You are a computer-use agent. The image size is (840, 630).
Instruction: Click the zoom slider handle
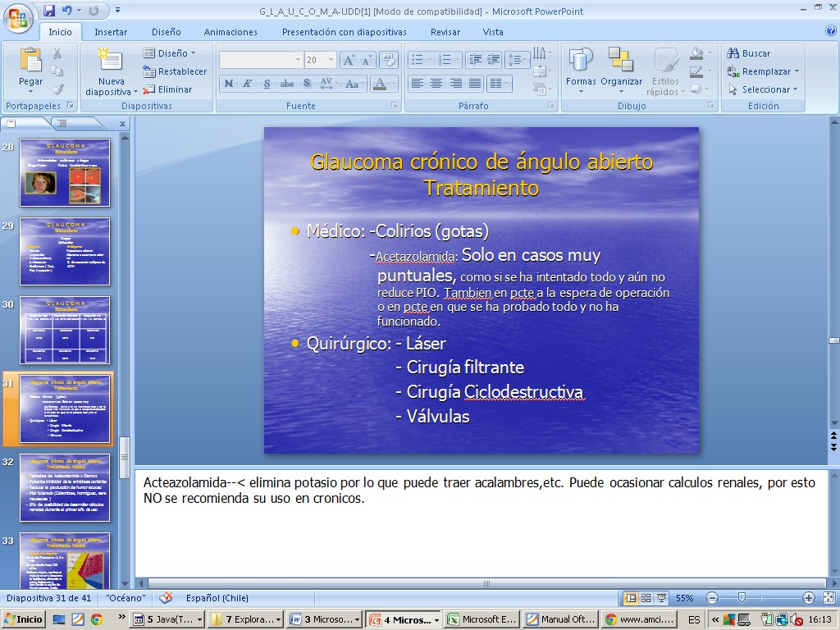pos(742,598)
